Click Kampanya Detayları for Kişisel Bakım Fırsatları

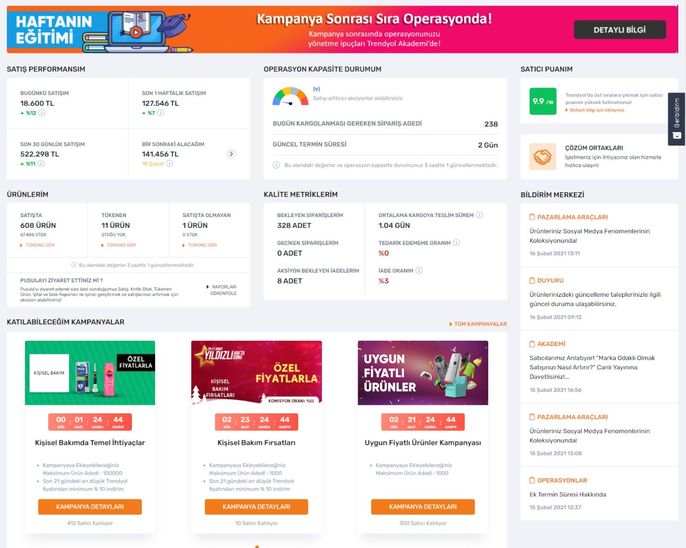tap(256, 506)
